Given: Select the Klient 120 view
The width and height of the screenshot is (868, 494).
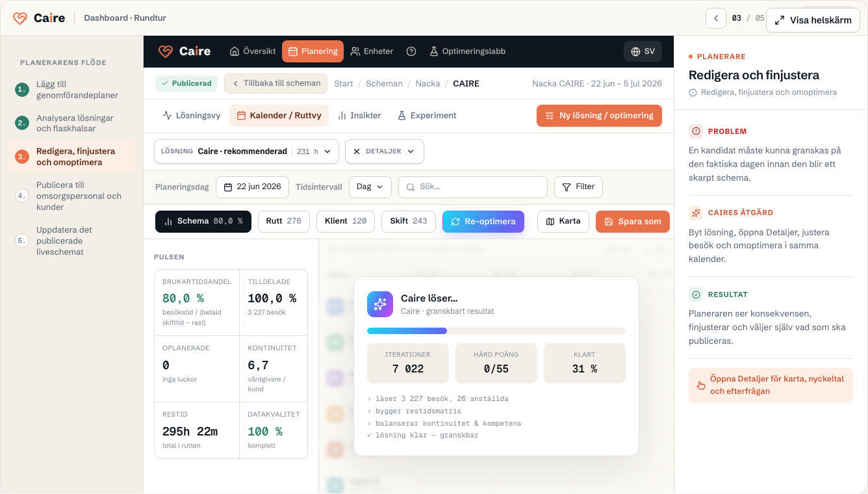Looking at the screenshot, I should 346,222.
